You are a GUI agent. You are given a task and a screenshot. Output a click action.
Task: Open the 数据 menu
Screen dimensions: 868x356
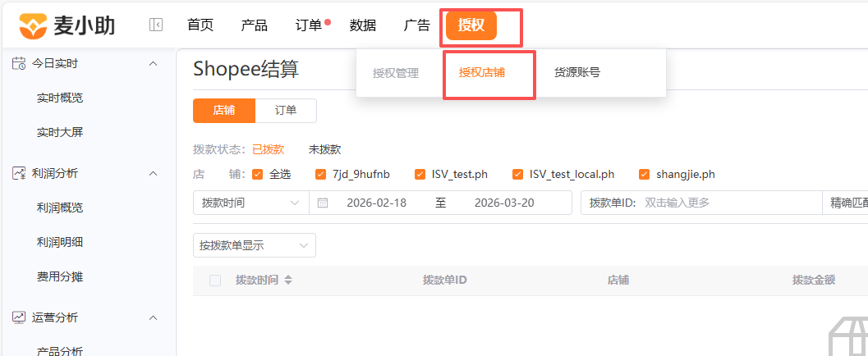click(363, 25)
